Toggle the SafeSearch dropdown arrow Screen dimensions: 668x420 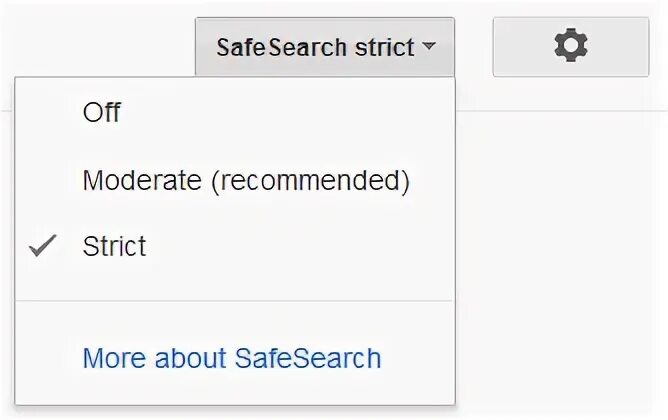point(428,46)
